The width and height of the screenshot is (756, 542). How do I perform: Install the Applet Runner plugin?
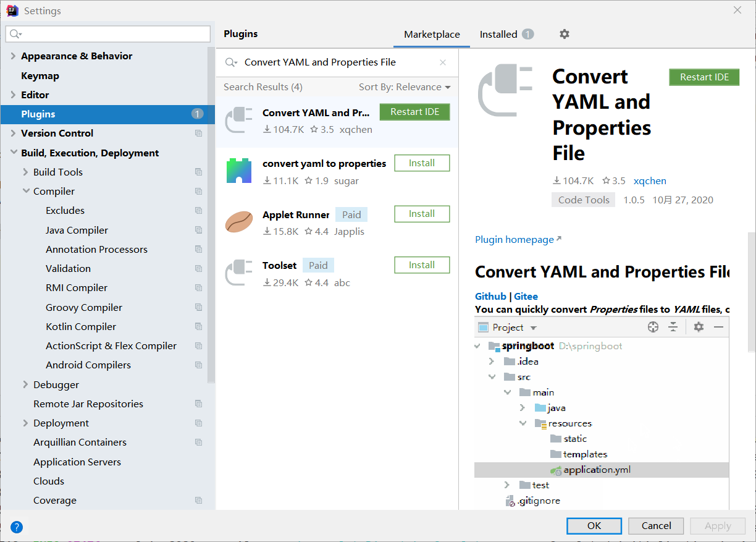(422, 214)
